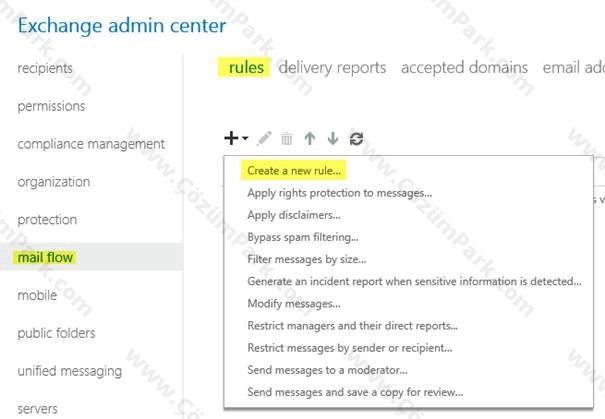The image size is (605, 419).
Task: Switch to the rules tab
Action: pyautogui.click(x=246, y=68)
